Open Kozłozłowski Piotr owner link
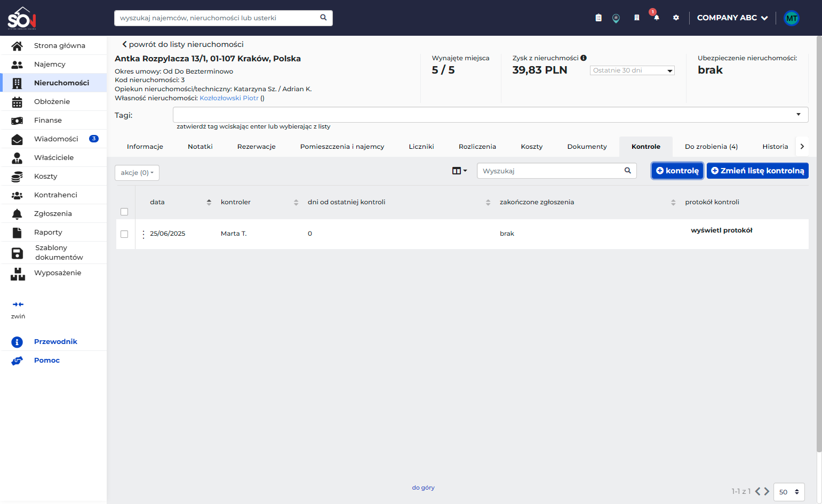822x504 pixels. pyautogui.click(x=229, y=98)
